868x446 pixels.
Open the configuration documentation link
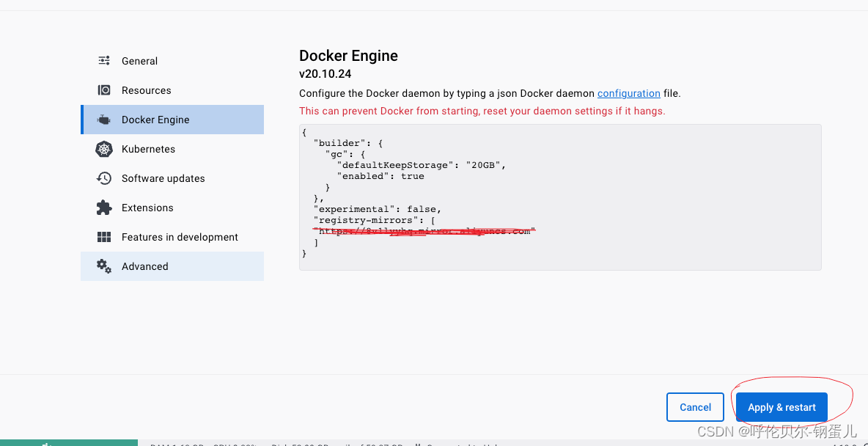tap(628, 94)
